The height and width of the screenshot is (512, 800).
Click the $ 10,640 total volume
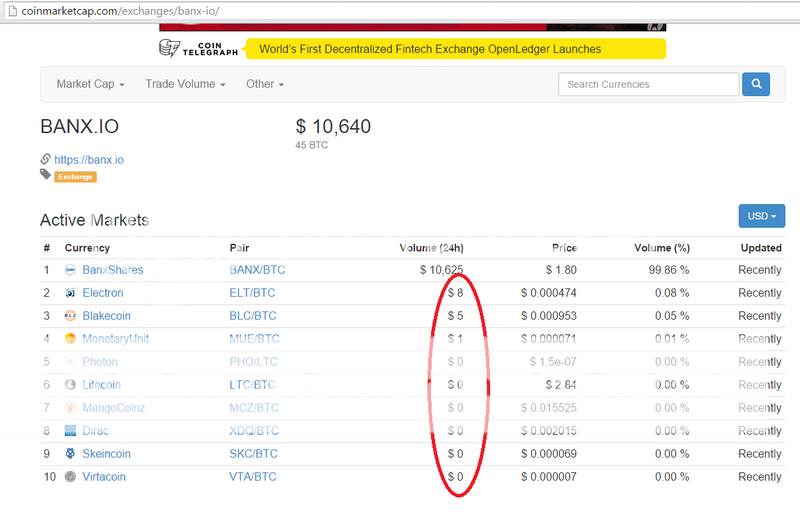[x=333, y=126]
